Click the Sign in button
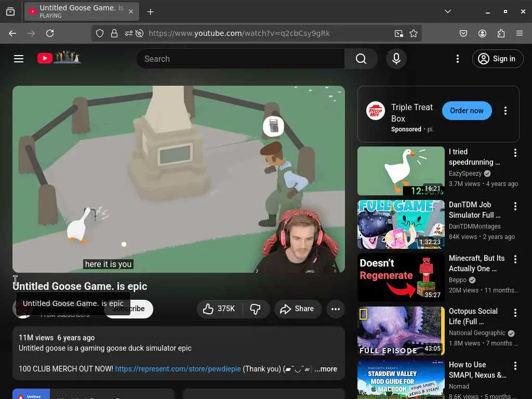 [x=497, y=59]
